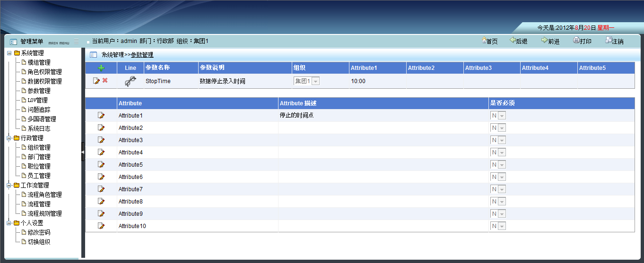
Task: Click edit pencil for Attribute7
Action: pyautogui.click(x=101, y=189)
